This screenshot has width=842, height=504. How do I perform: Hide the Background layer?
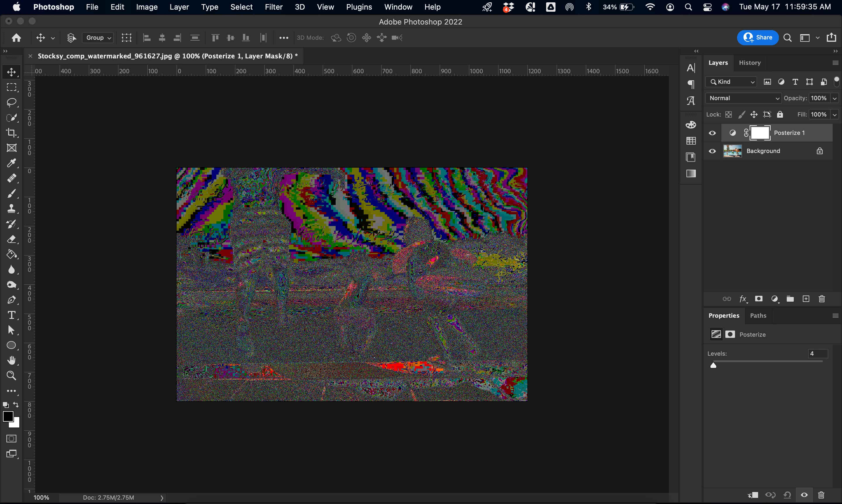pyautogui.click(x=712, y=151)
